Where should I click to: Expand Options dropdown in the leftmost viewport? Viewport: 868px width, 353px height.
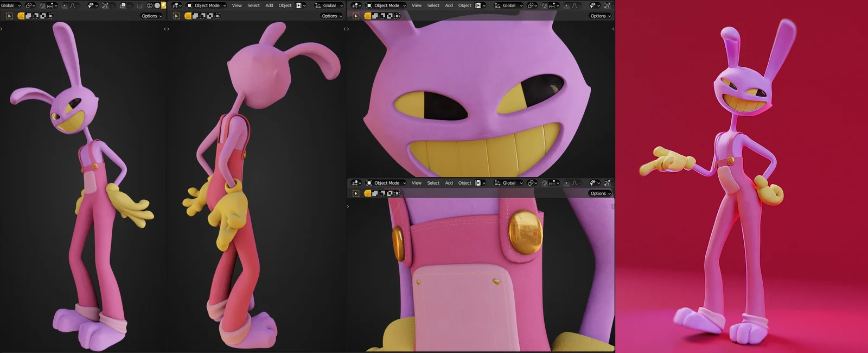pos(151,16)
